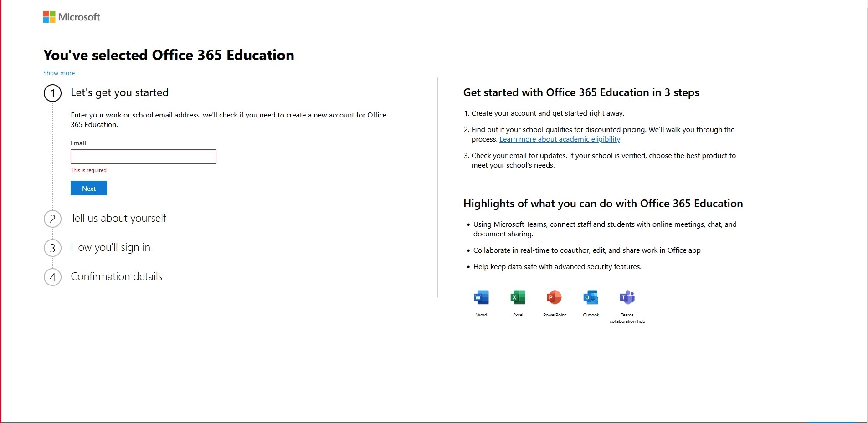Image resolution: width=868 pixels, height=423 pixels.
Task: Expand the Show more section
Action: [59, 73]
